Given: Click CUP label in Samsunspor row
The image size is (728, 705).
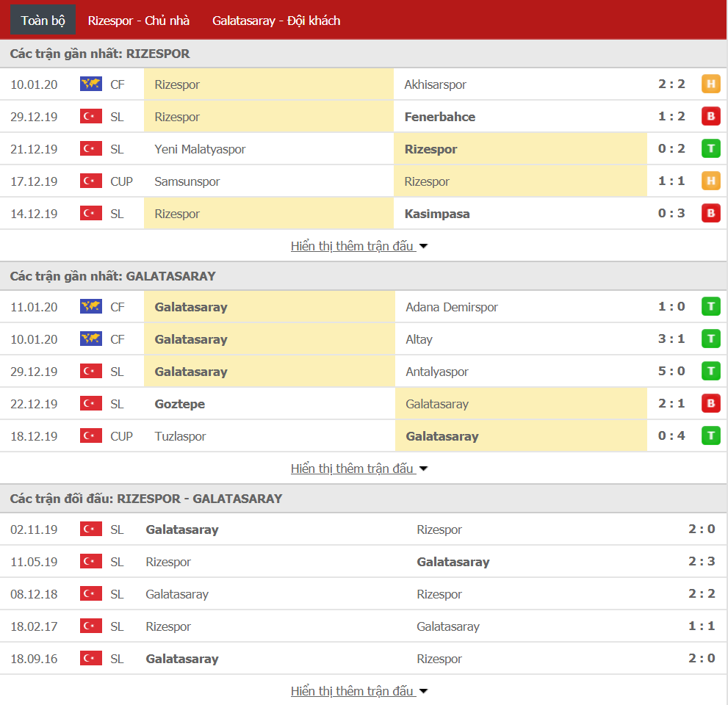Looking at the screenshot, I should [121, 181].
